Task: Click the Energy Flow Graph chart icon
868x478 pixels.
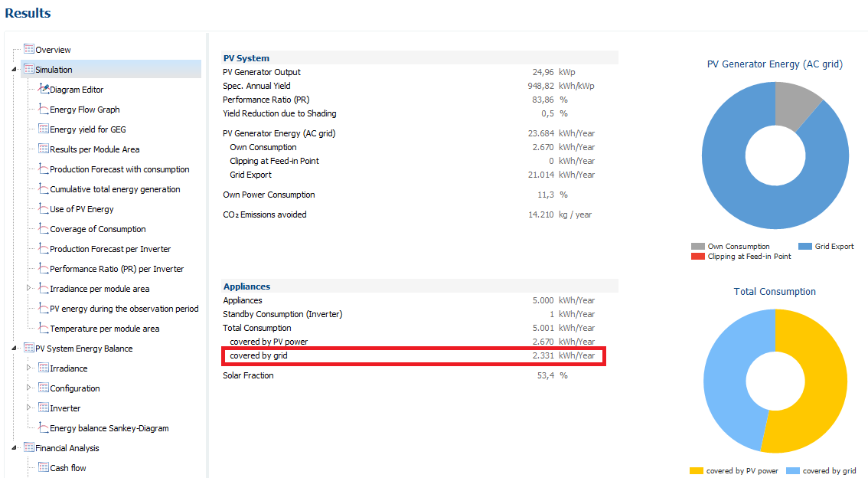Action: click(x=44, y=110)
